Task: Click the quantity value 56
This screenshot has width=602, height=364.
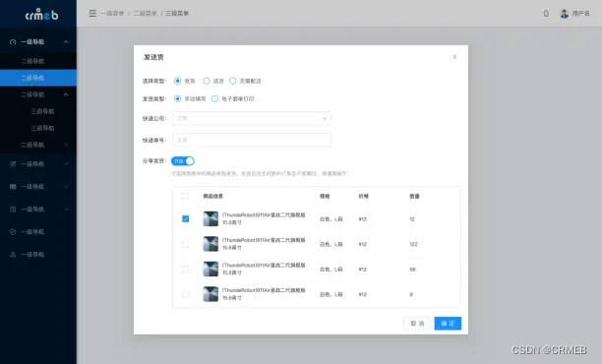Action: [413, 270]
